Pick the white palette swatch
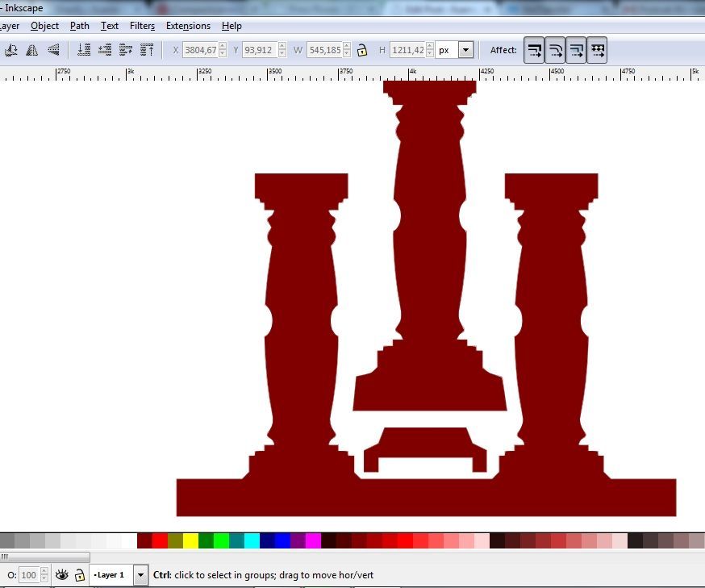 pyautogui.click(x=130, y=540)
